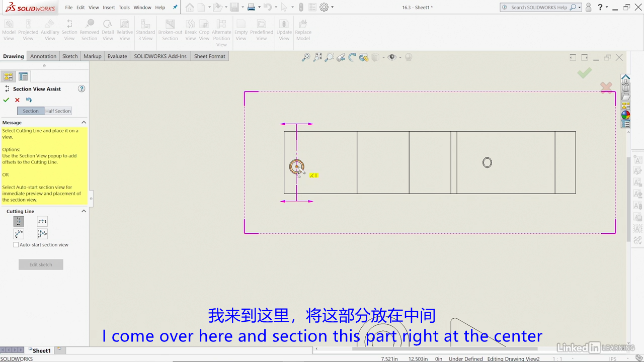
Task: Enable Auto-start section view checkbox
Action: (16, 245)
